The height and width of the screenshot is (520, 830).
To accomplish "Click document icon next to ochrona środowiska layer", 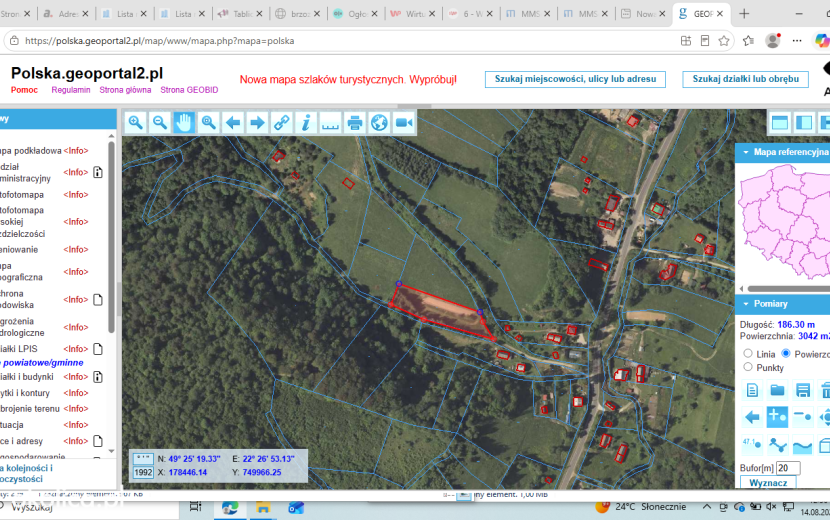I will coord(98,300).
